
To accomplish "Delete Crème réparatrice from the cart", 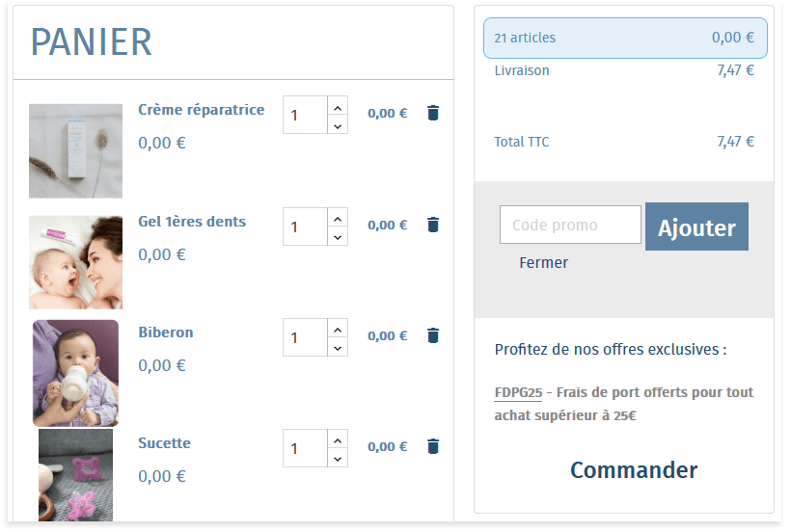I will pos(433,113).
